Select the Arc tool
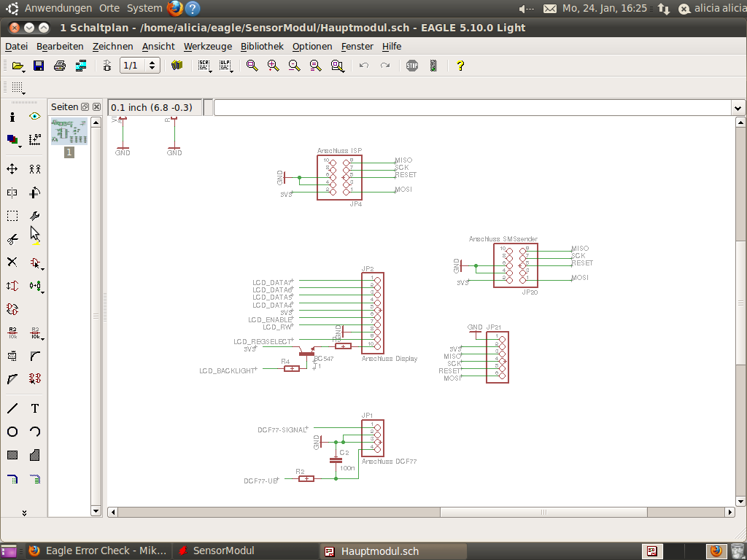This screenshot has height=560, width=747. point(35,432)
